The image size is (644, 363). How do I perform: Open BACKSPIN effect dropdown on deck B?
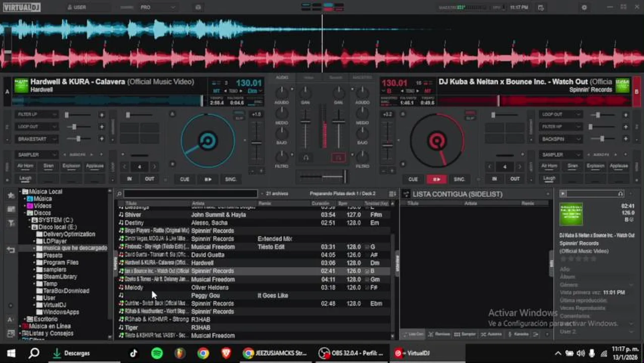tap(560, 139)
